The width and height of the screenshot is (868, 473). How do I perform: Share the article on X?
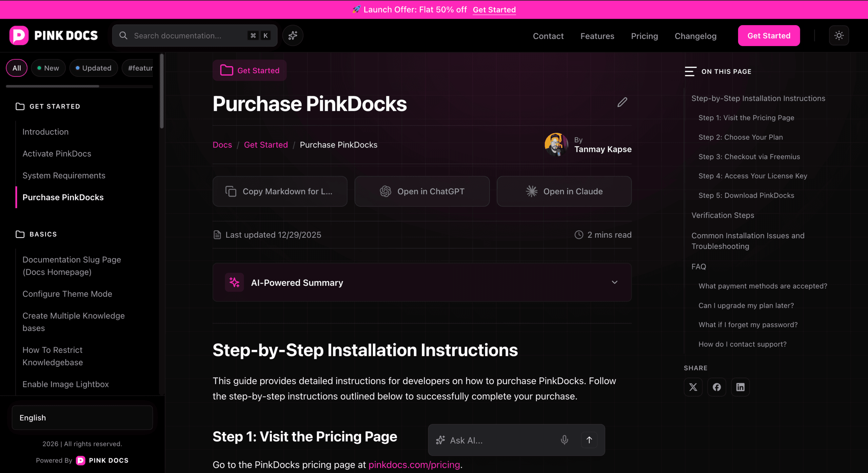tap(693, 387)
